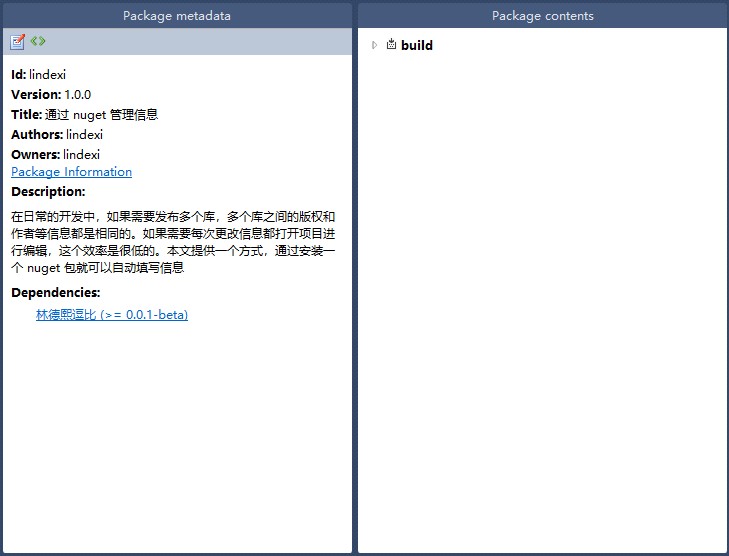Open the 林德熙逗比 dependency link
The image size is (729, 556).
(112, 315)
